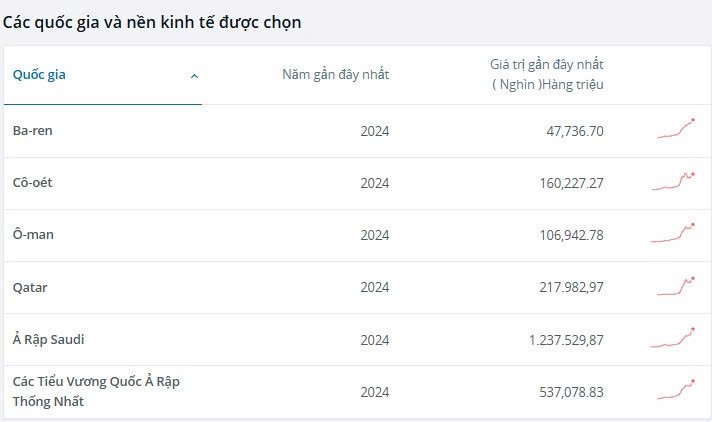Open the Ba-ren sparkline trend chart
This screenshot has height=422, width=712.
coord(676,129)
